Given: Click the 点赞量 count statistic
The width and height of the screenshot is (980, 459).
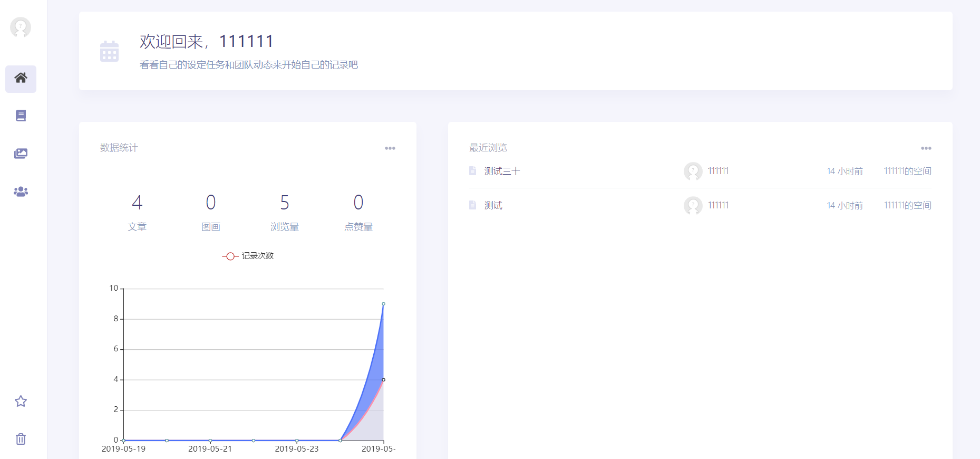Looking at the screenshot, I should (358, 213).
